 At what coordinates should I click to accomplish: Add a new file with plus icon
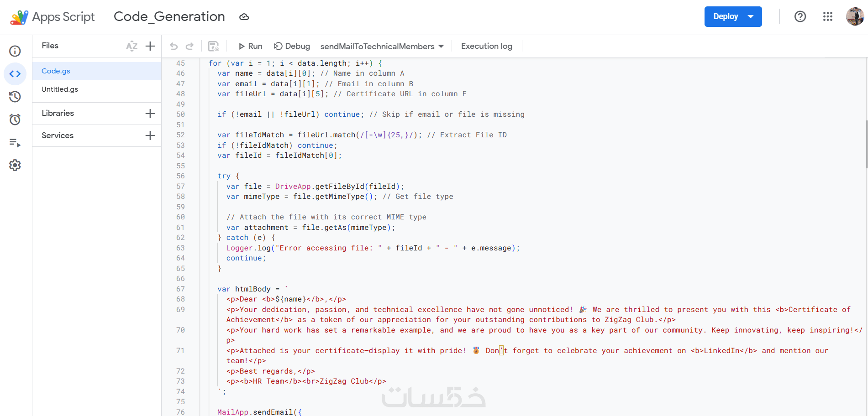point(150,46)
